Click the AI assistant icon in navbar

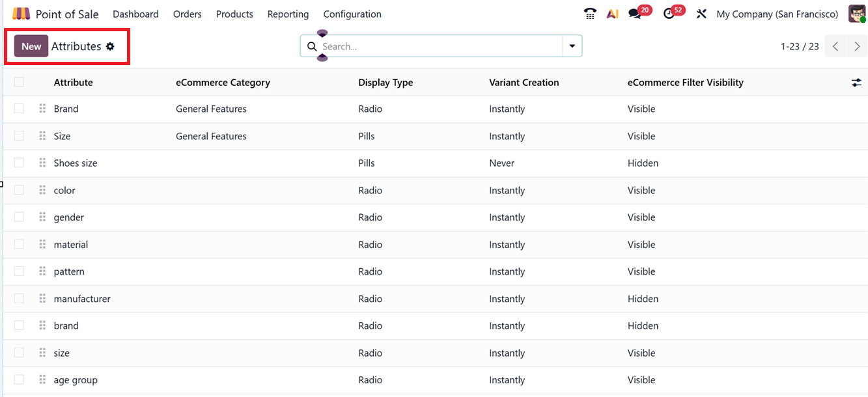[x=612, y=14]
